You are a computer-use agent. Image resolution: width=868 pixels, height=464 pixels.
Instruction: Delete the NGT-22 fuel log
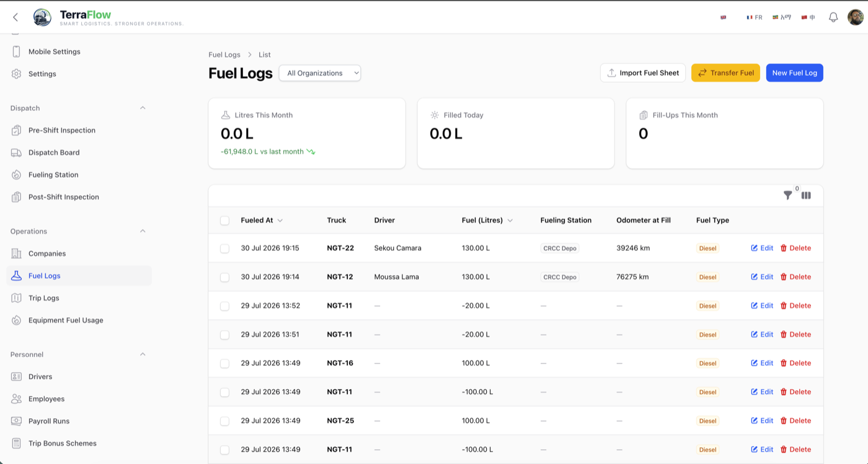click(x=795, y=248)
